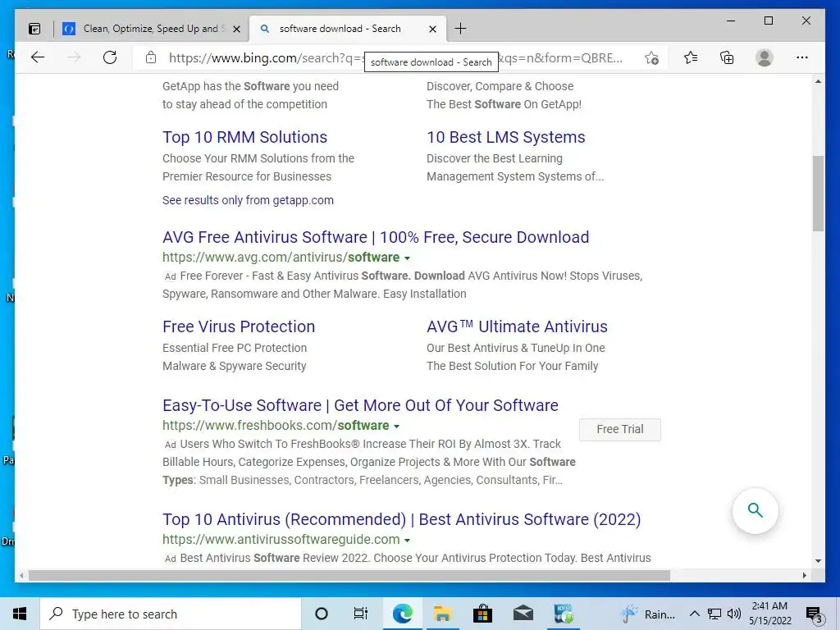The width and height of the screenshot is (840, 630).
Task: Open the '10 Best LMS Systems' link
Action: tap(505, 137)
